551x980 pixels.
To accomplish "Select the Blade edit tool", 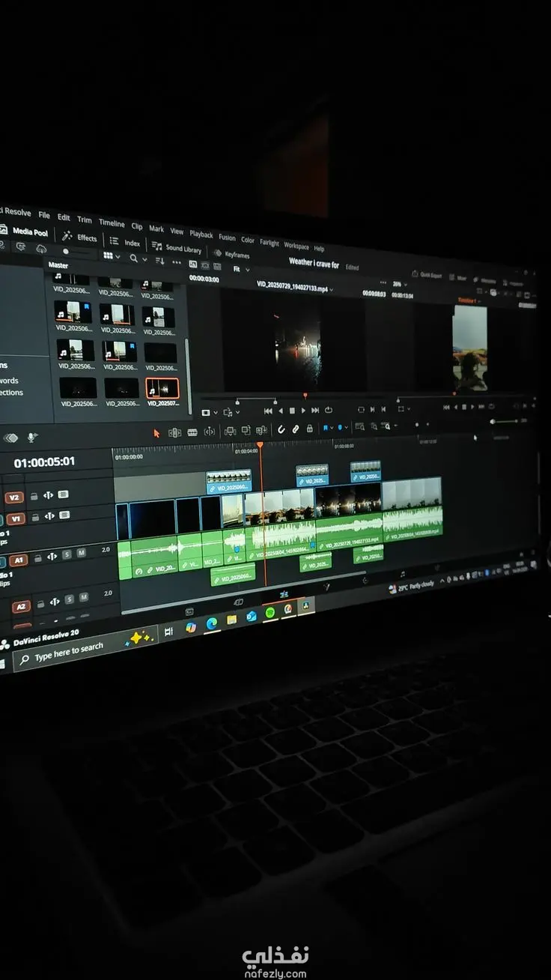I will (192, 432).
